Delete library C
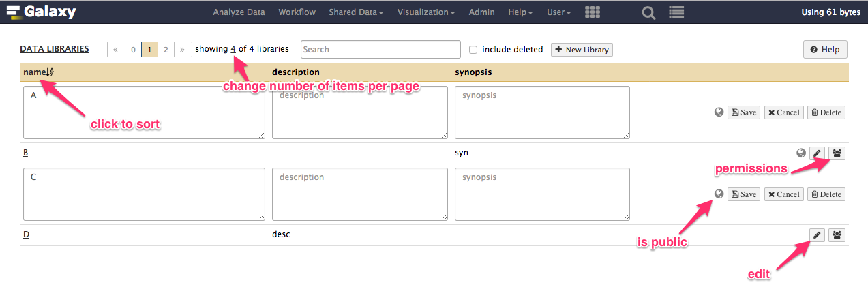 click(x=826, y=194)
